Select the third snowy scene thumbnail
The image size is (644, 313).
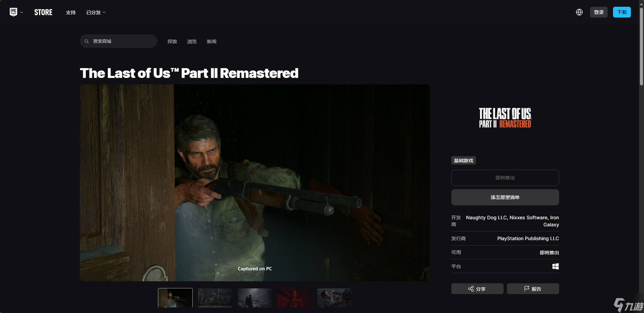click(255, 298)
